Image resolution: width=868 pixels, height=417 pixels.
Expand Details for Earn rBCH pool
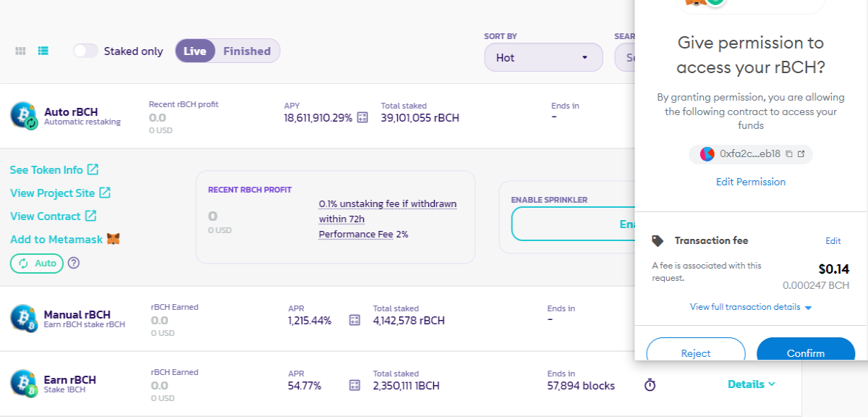point(752,384)
